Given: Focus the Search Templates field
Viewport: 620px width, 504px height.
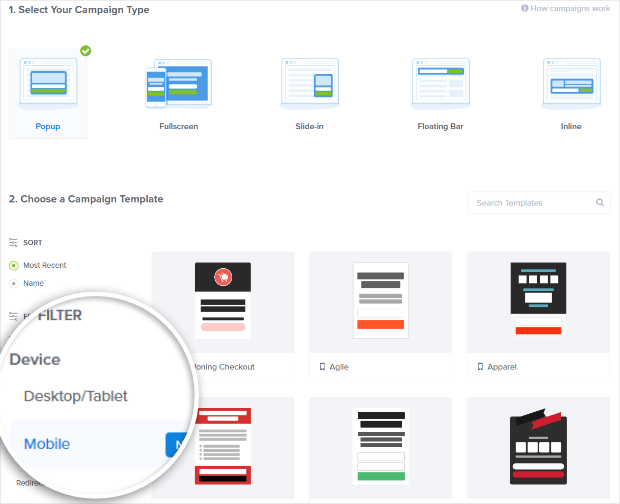Looking at the screenshot, I should coord(539,203).
